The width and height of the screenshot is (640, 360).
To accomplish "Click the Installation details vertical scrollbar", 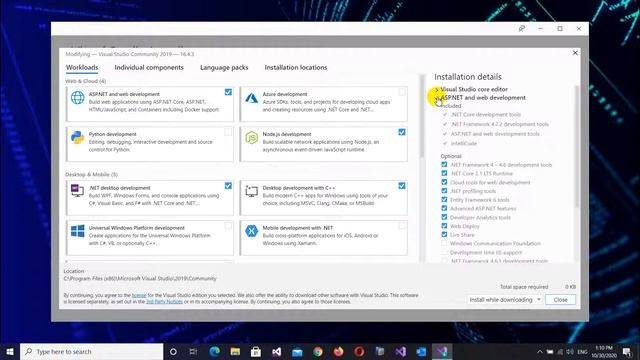I will tap(577, 147).
